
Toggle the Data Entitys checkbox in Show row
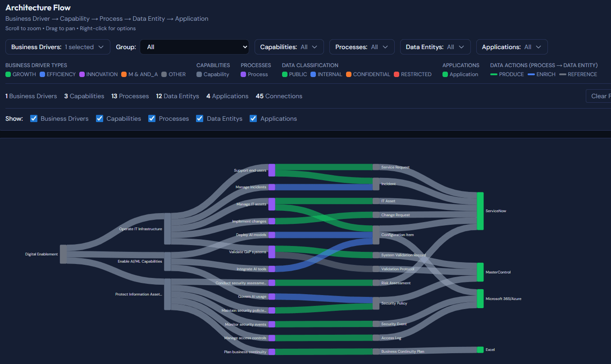click(200, 118)
